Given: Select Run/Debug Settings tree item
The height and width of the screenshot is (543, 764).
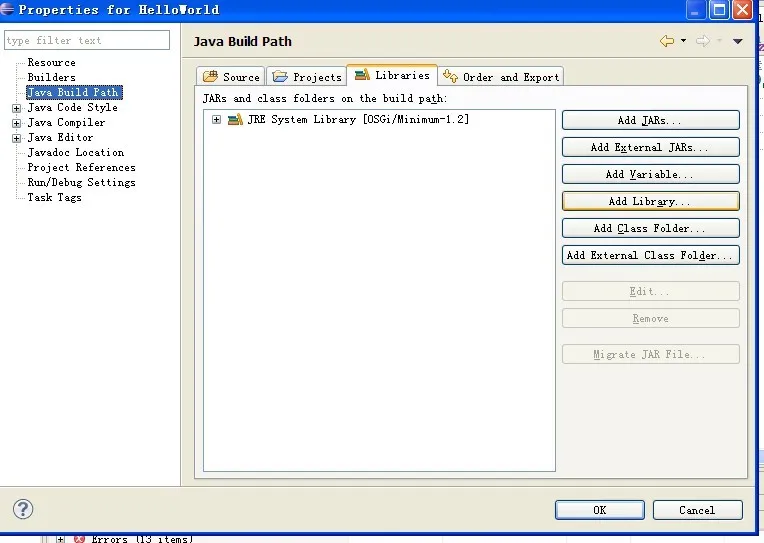Looking at the screenshot, I should [x=81, y=182].
